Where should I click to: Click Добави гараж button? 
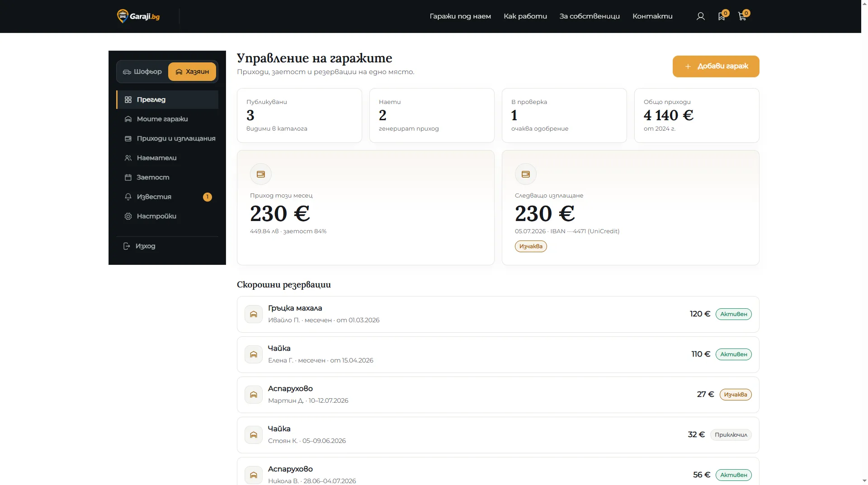click(x=716, y=66)
